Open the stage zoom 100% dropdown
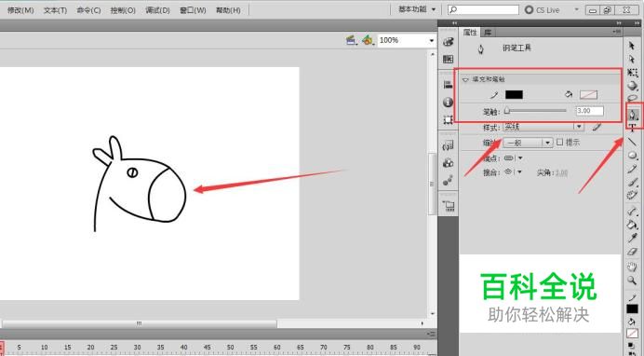The height and width of the screenshot is (356, 644). [431, 40]
